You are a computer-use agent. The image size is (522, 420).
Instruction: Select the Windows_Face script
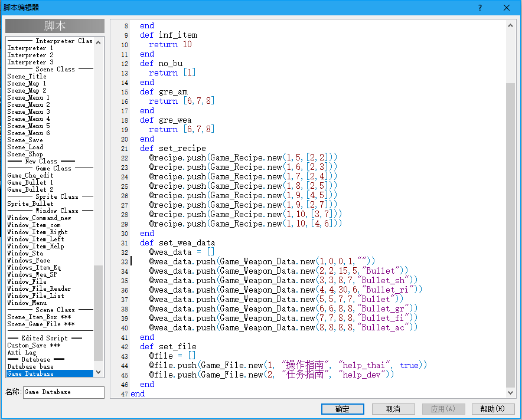coord(28,260)
